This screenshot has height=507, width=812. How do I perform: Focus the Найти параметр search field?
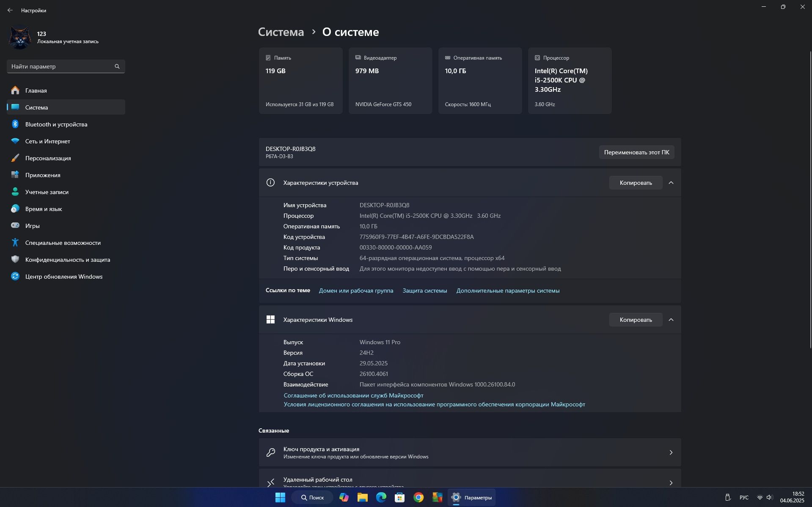click(x=66, y=66)
